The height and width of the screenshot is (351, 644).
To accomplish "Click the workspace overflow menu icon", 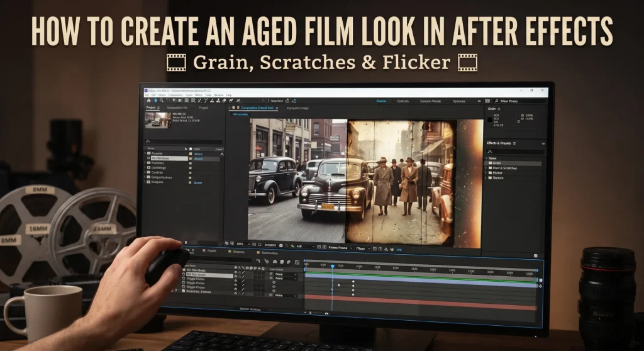I will coord(479,101).
